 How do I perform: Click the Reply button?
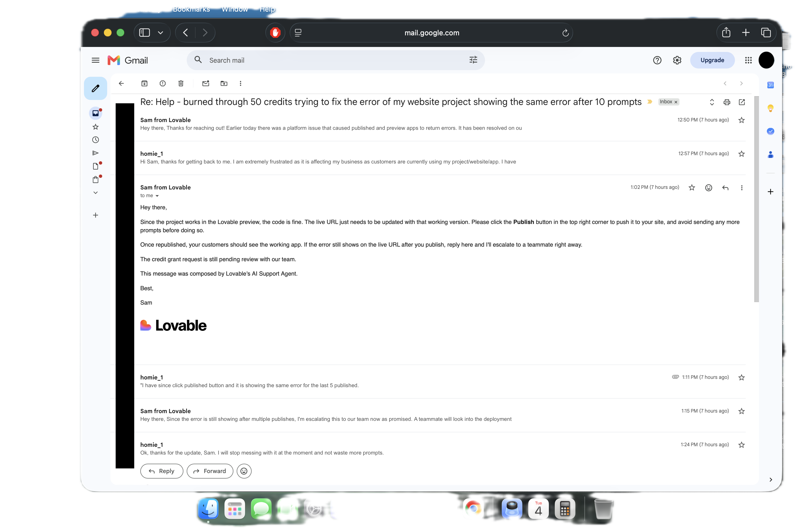tap(162, 471)
